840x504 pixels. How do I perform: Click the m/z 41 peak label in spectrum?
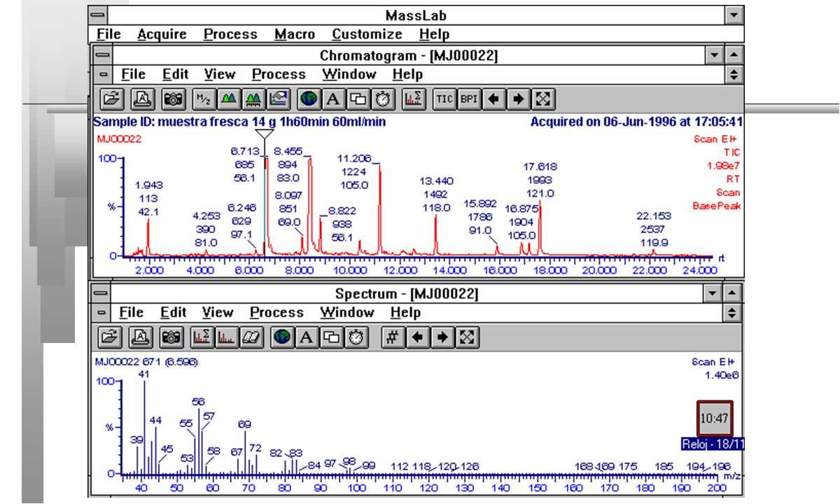(144, 374)
